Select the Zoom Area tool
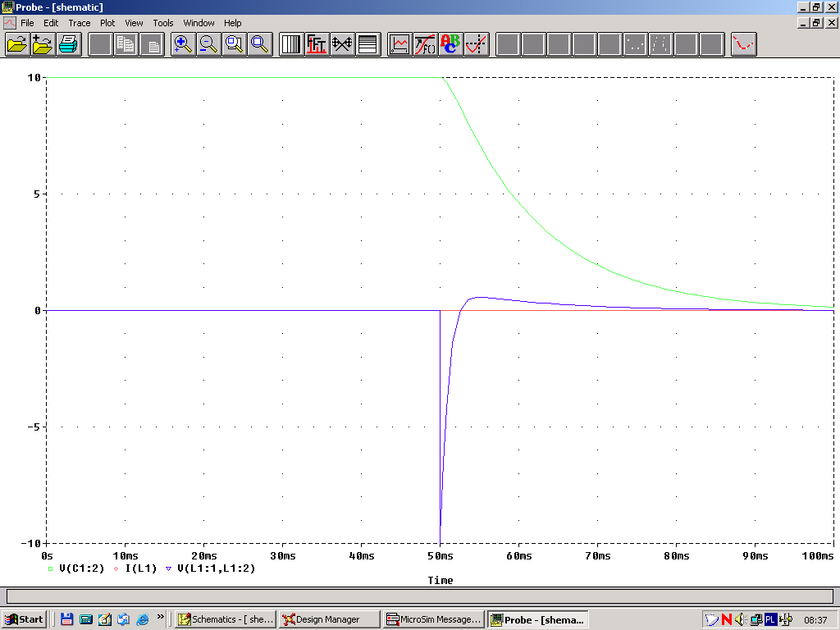Screen dimensions: 840x630 pyautogui.click(x=235, y=44)
